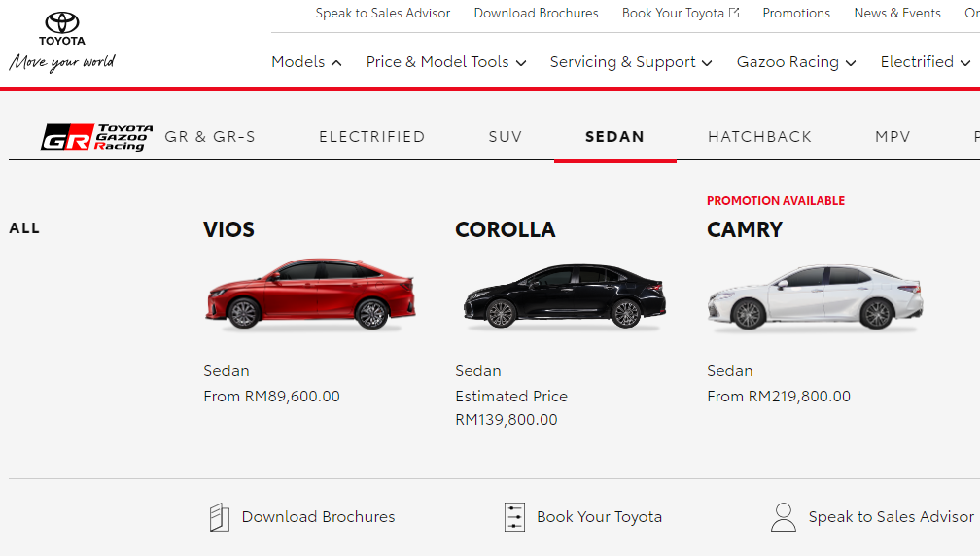980x556 pixels.
Task: Select the red Vios car thumbnail
Action: 311,294
